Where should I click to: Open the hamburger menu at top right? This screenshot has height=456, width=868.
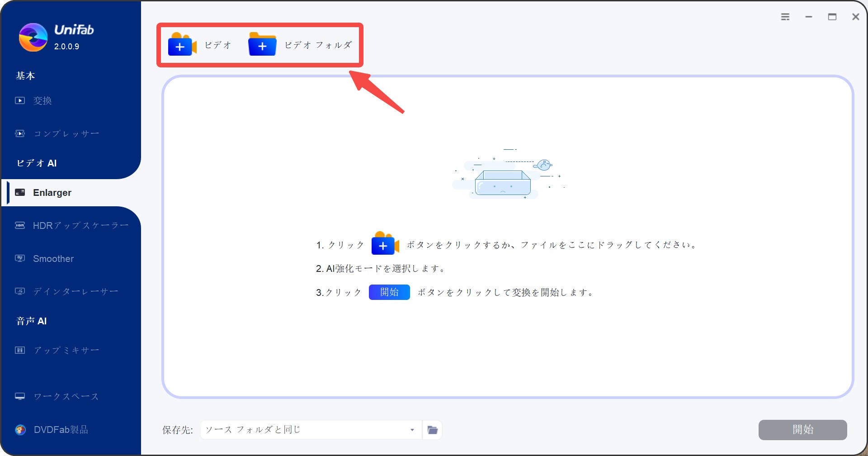[x=785, y=17]
